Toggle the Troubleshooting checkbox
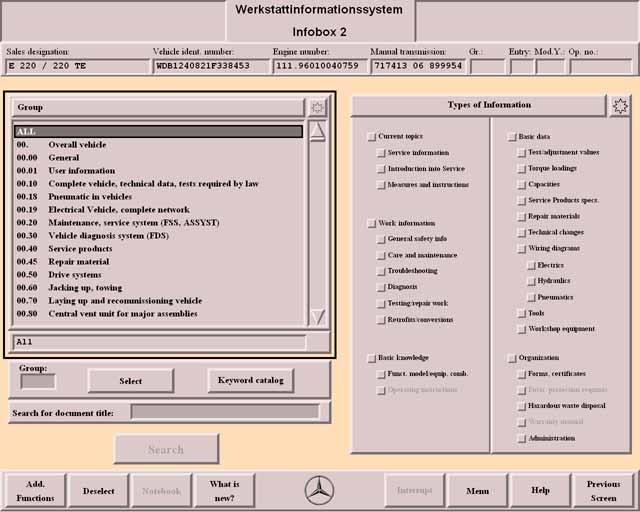The width and height of the screenshot is (640, 512). coord(381,272)
